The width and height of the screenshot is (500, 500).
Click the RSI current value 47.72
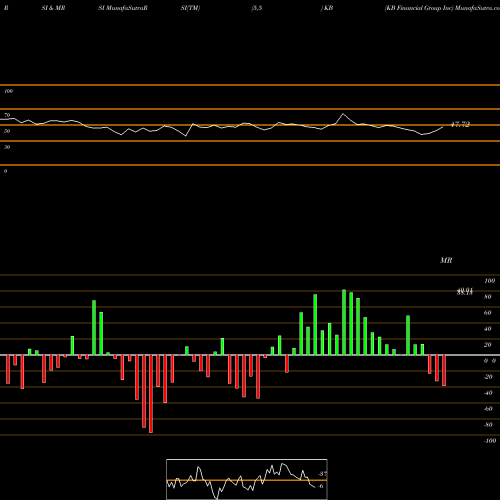pos(460,124)
